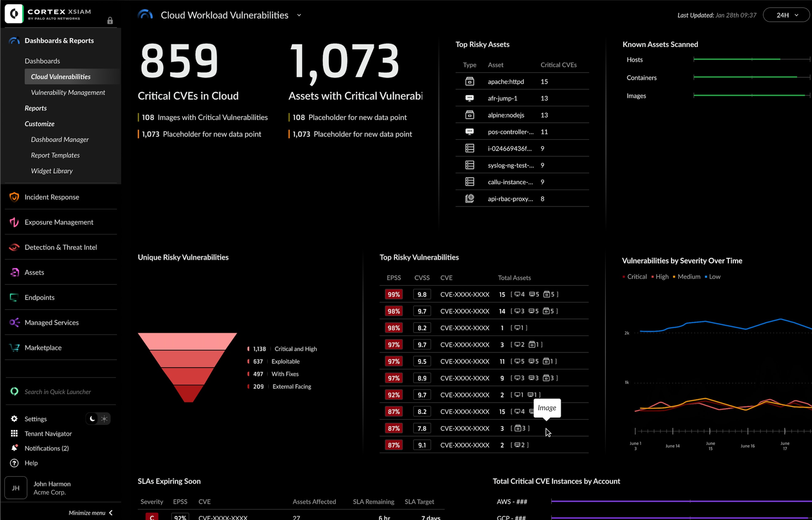Click Cloud Vulnerabilities menu item

pyautogui.click(x=61, y=76)
